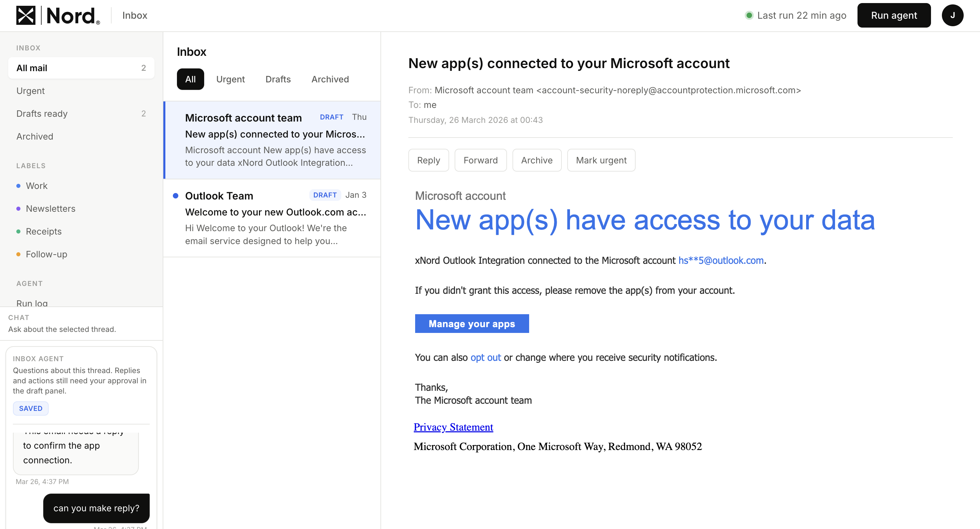The image size is (980, 529).
Task: Click the Microsoft Corporation address line
Action: (558, 446)
